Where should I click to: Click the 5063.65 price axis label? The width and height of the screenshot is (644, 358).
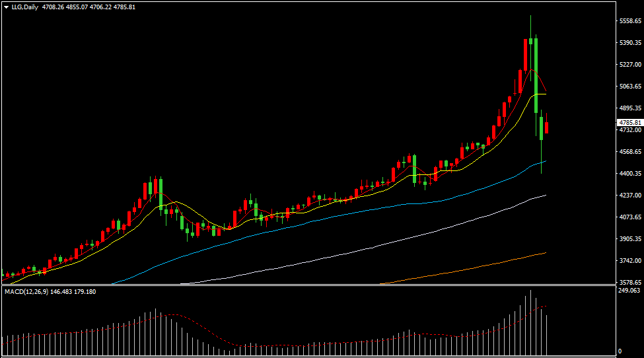click(630, 87)
